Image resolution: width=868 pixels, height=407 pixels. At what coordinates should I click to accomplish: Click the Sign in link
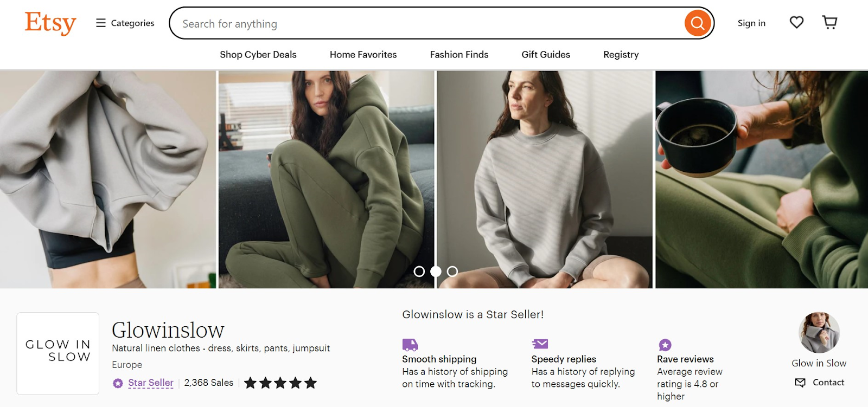click(751, 23)
